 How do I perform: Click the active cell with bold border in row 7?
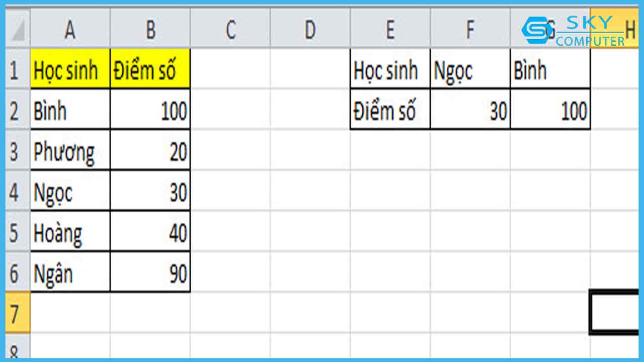point(615,312)
